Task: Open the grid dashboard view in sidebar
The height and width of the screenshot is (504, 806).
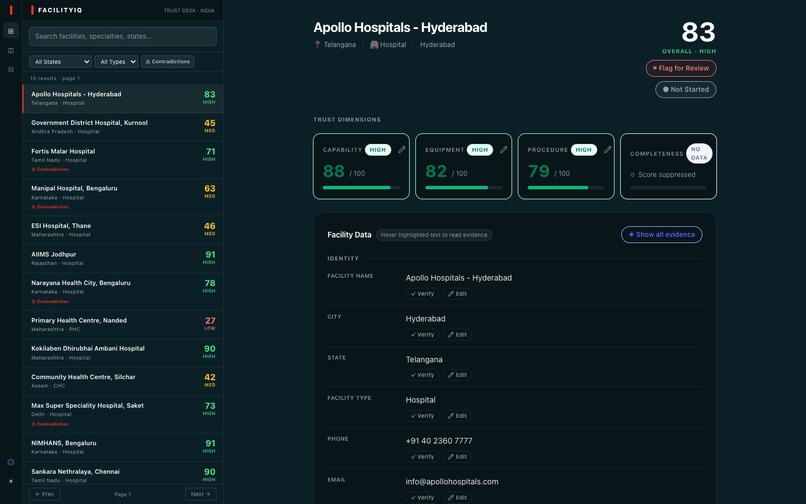Action: (x=11, y=31)
